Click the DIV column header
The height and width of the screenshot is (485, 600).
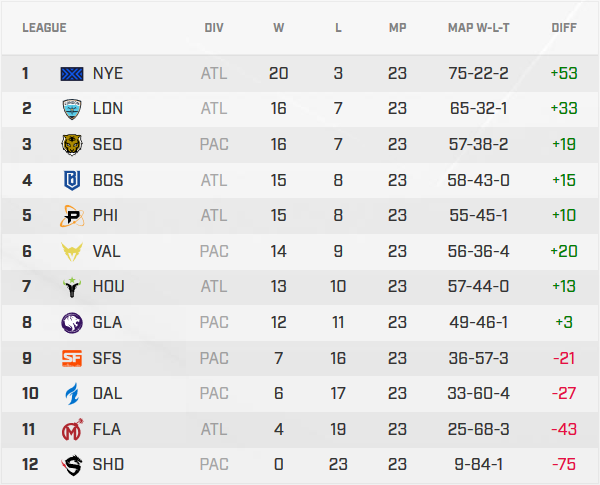click(x=214, y=27)
